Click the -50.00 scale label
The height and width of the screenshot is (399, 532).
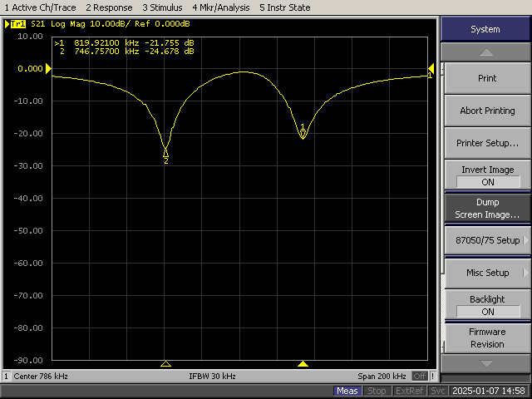[x=28, y=231]
